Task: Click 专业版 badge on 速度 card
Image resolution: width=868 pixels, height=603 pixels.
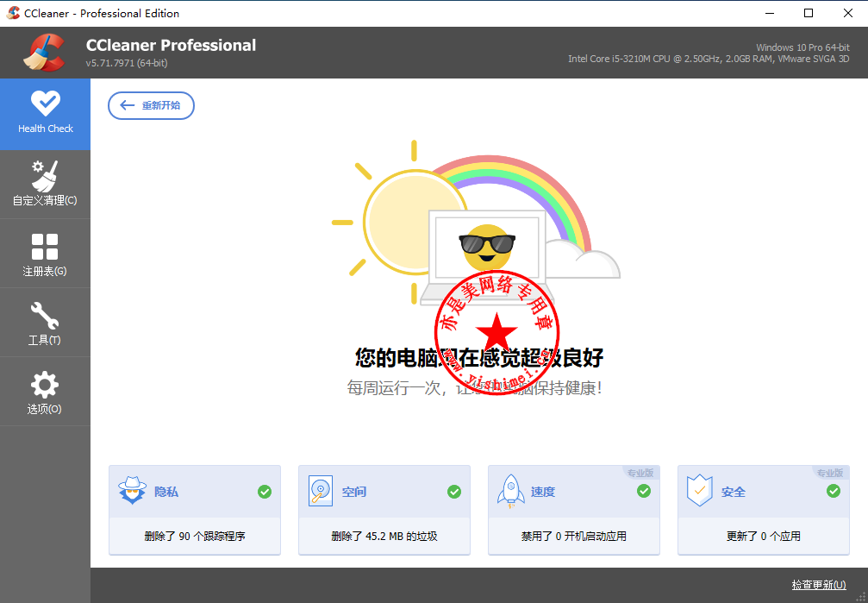Action: click(x=640, y=473)
